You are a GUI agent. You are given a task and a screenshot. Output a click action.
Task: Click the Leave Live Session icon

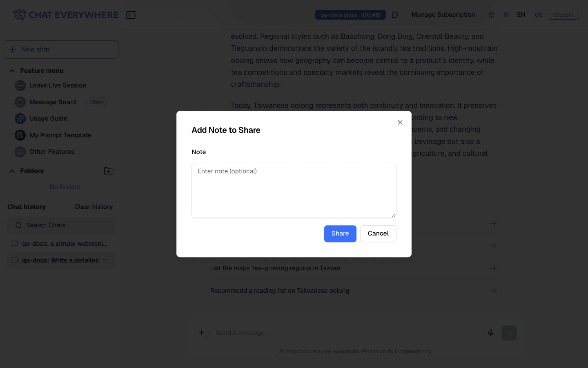(20, 85)
